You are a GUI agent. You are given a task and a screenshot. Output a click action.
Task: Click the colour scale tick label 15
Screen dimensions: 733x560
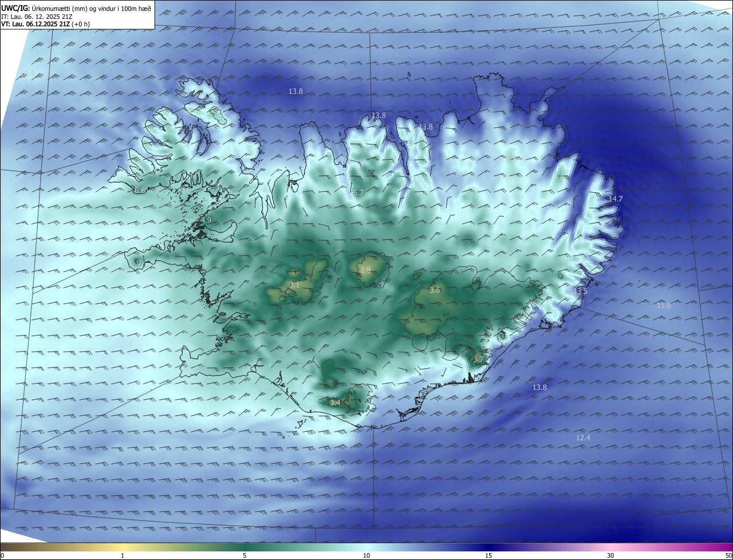coord(488,555)
